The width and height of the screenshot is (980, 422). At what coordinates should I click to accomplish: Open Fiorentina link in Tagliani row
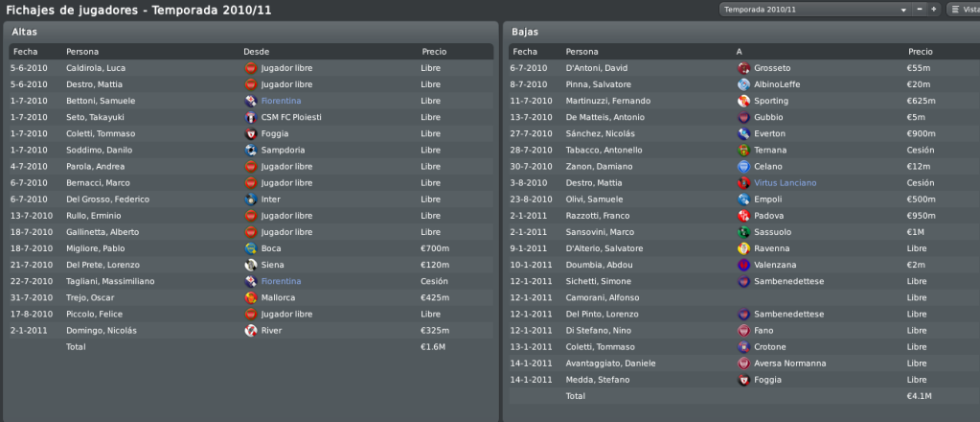(x=282, y=282)
